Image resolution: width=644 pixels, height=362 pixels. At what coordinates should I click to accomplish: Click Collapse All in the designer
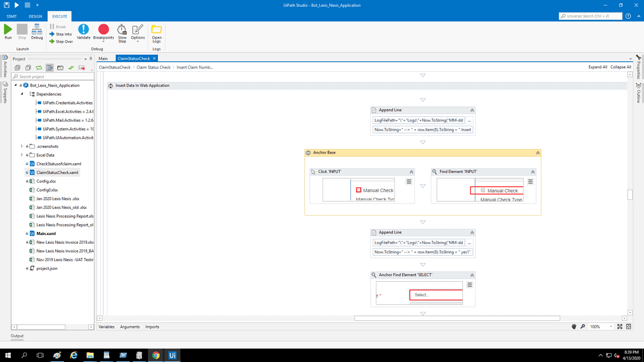pos(620,67)
